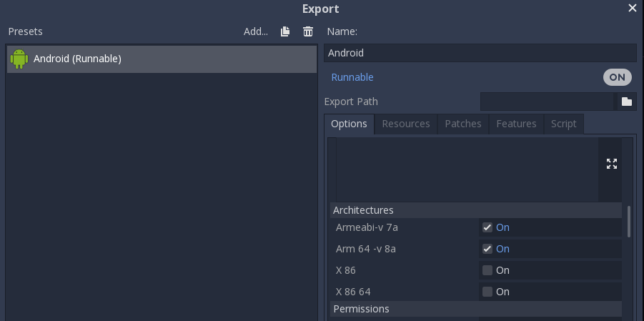Select the Android (Runnable) preset

pos(162,59)
